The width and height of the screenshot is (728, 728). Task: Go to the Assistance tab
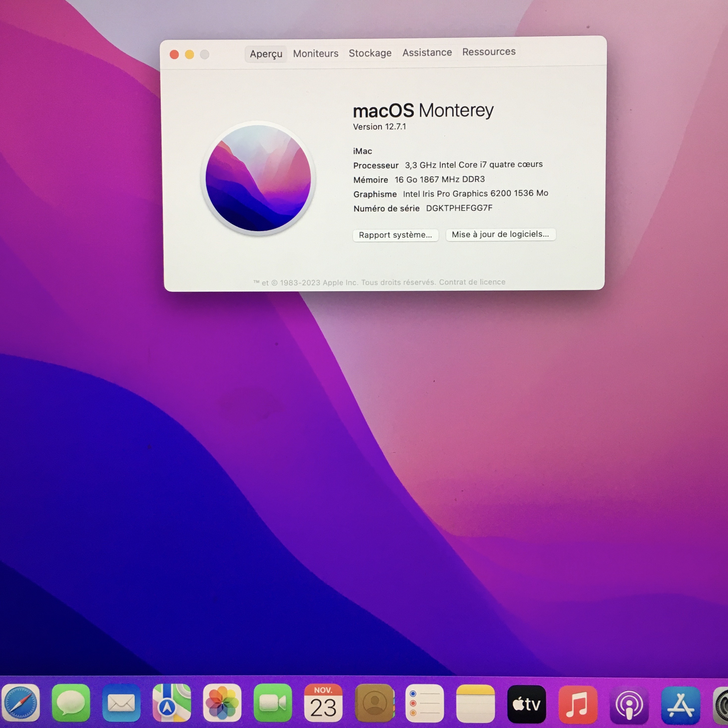point(427,52)
